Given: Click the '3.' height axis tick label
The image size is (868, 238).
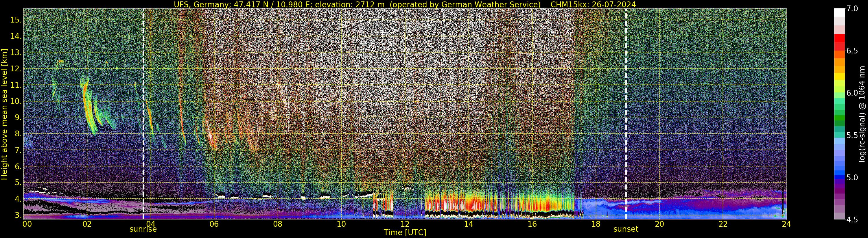Looking at the screenshot, I should click(18, 215).
